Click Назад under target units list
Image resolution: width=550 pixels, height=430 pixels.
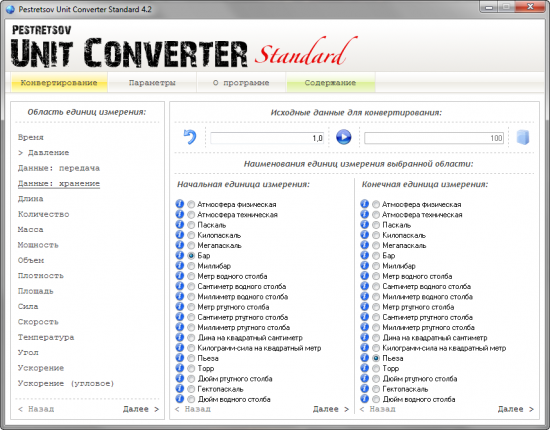[377, 409]
